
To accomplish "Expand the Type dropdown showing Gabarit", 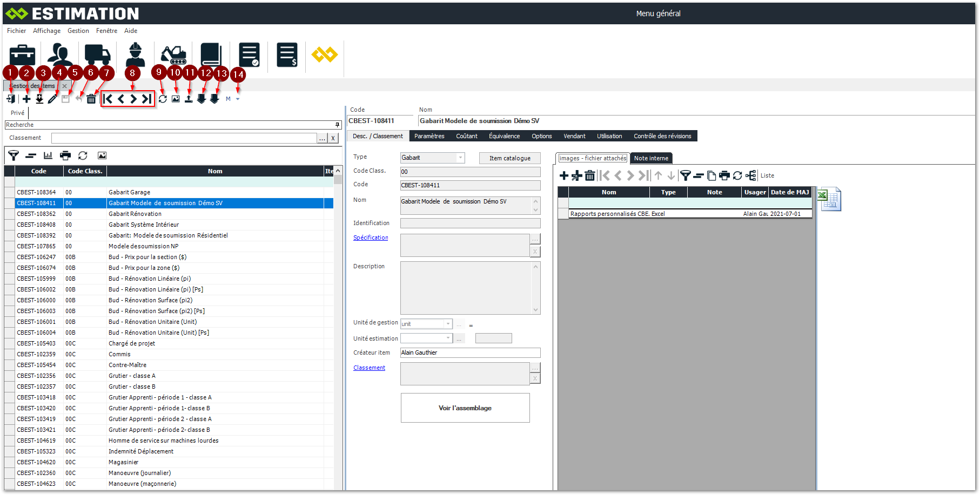I will coord(460,158).
